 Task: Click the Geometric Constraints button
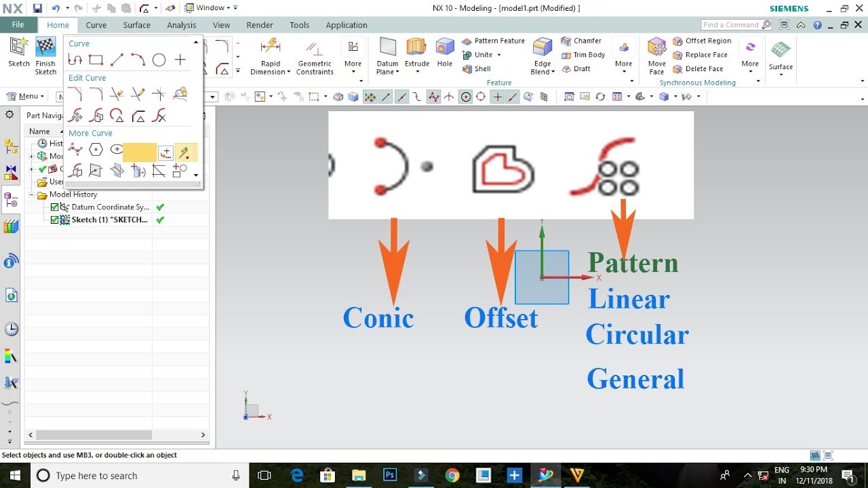315,56
